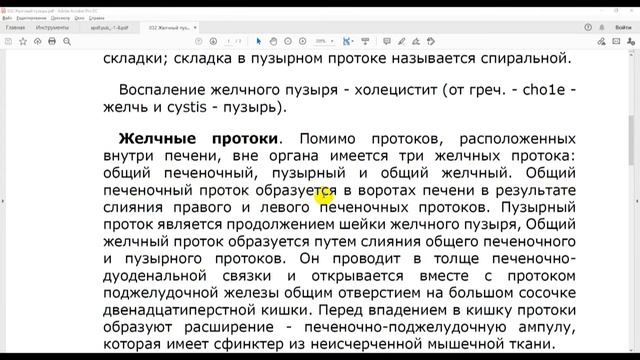Screen dimensions: 640x360
Task: Select the highlighter pen tool
Action: tap(402, 41)
